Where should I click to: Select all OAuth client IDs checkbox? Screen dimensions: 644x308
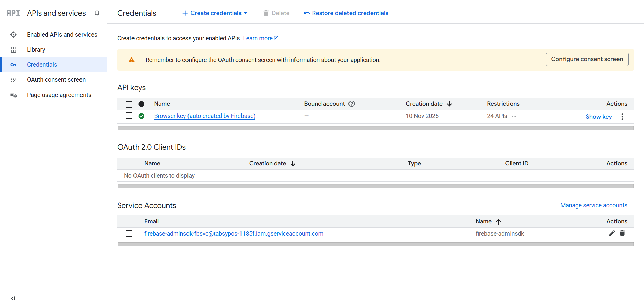pyautogui.click(x=129, y=164)
